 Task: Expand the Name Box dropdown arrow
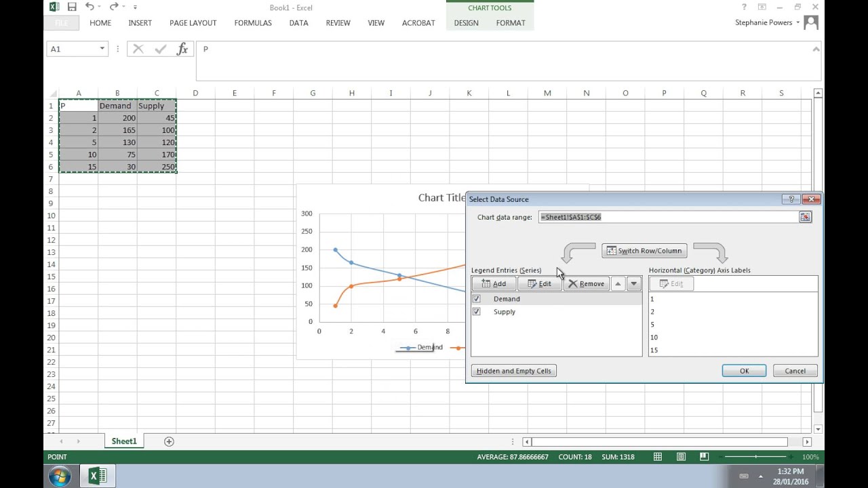pyautogui.click(x=102, y=49)
